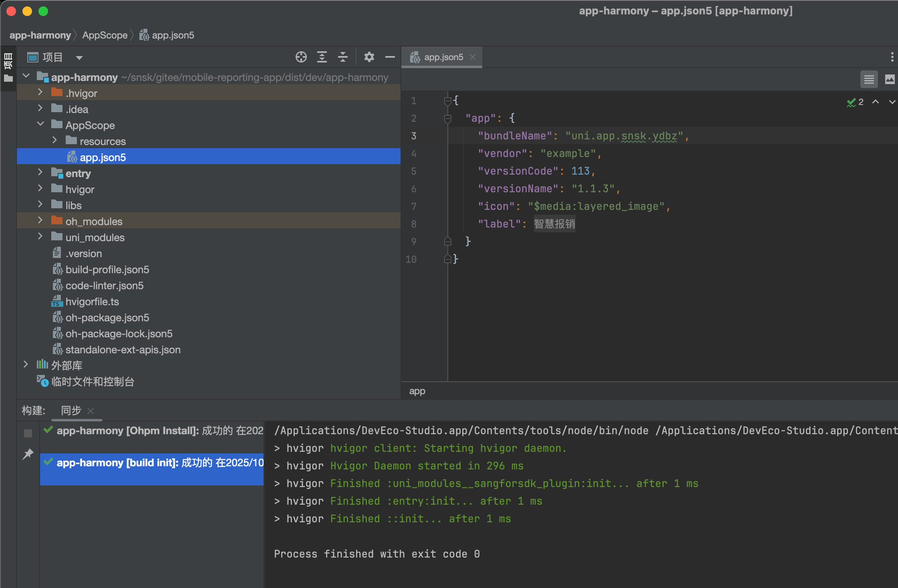Screen dimensions: 898x588
Task: Hide the project panel with minus icon
Action: 390,57
